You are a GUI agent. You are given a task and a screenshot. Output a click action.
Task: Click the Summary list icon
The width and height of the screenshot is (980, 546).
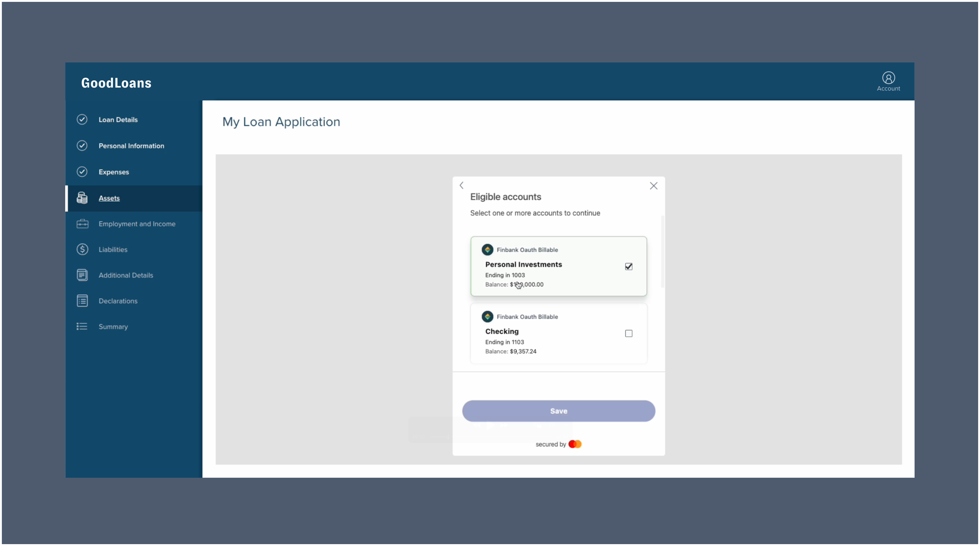81,326
